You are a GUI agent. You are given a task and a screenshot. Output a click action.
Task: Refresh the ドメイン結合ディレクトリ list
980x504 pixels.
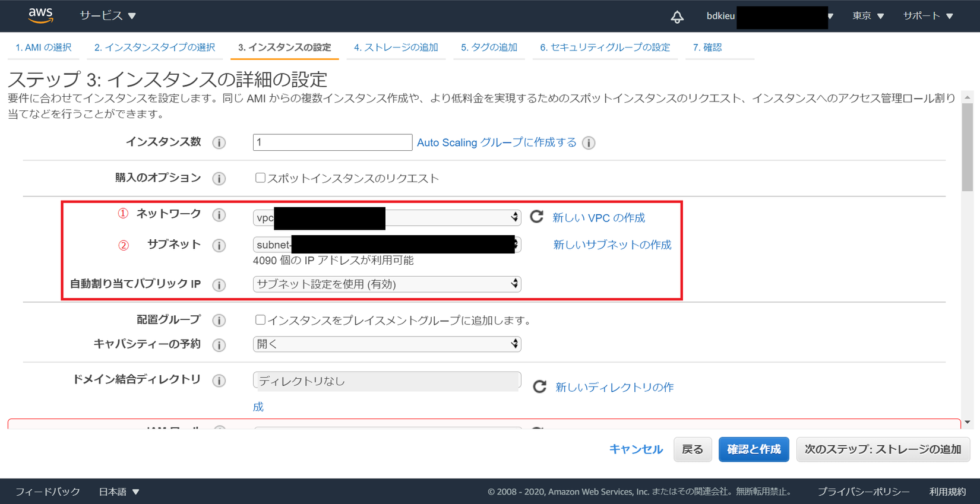pyautogui.click(x=539, y=386)
